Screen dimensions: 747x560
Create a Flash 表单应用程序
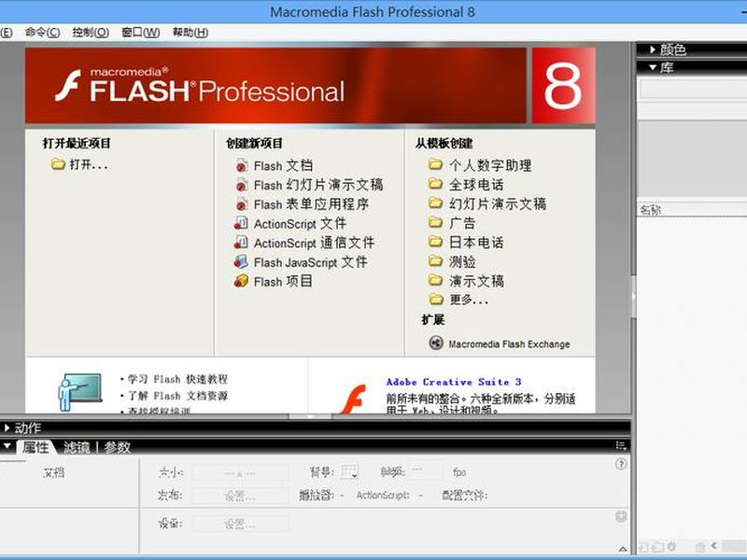[311, 204]
